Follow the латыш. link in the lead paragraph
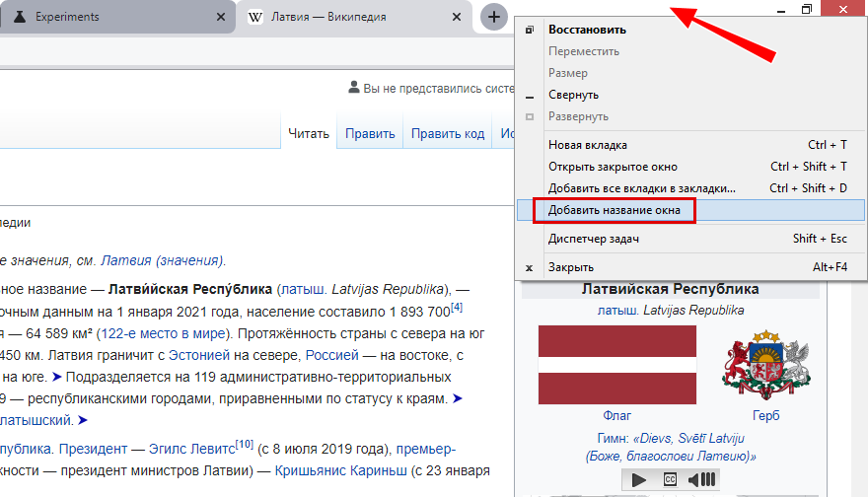 pos(304,290)
